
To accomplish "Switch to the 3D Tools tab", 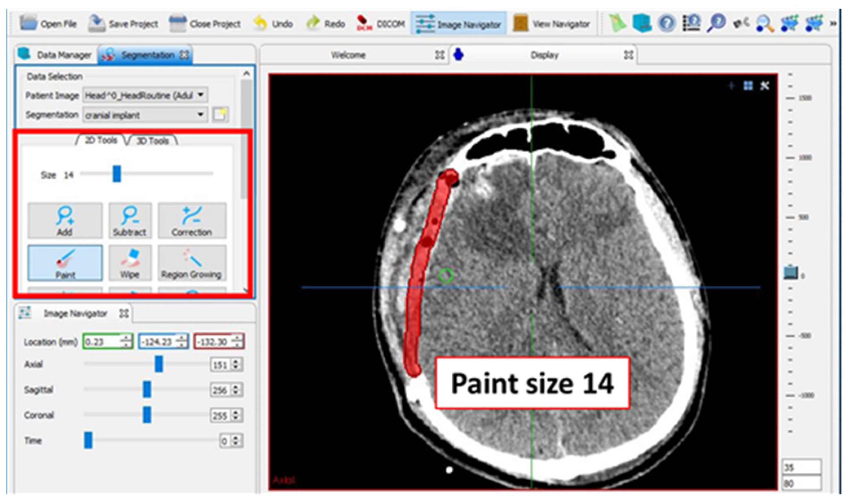I will (x=153, y=141).
